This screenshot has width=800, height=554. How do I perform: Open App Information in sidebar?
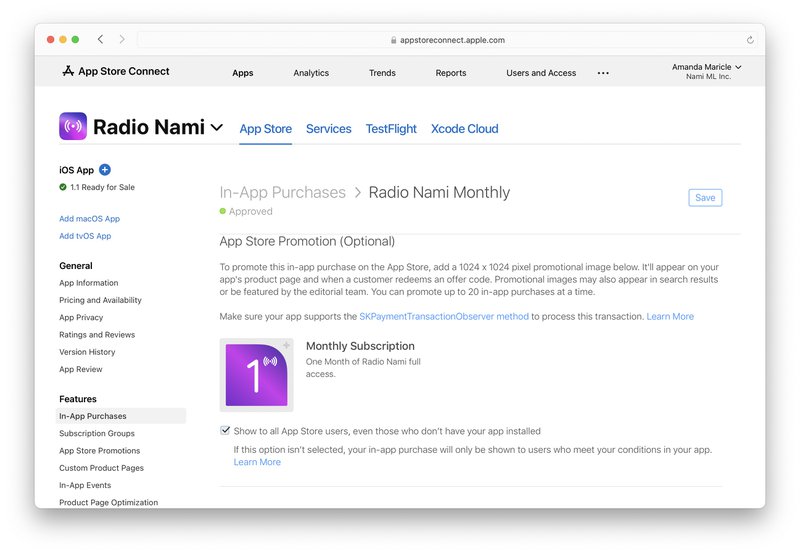89,283
